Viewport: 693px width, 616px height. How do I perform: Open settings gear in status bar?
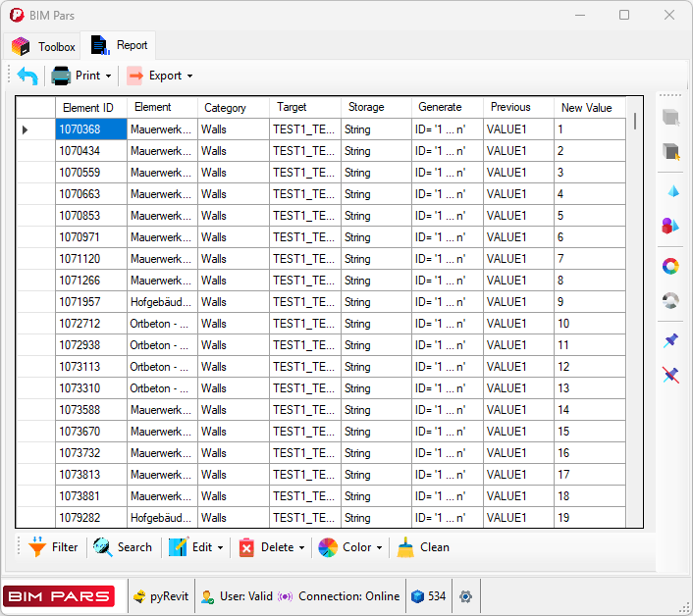tap(465, 596)
